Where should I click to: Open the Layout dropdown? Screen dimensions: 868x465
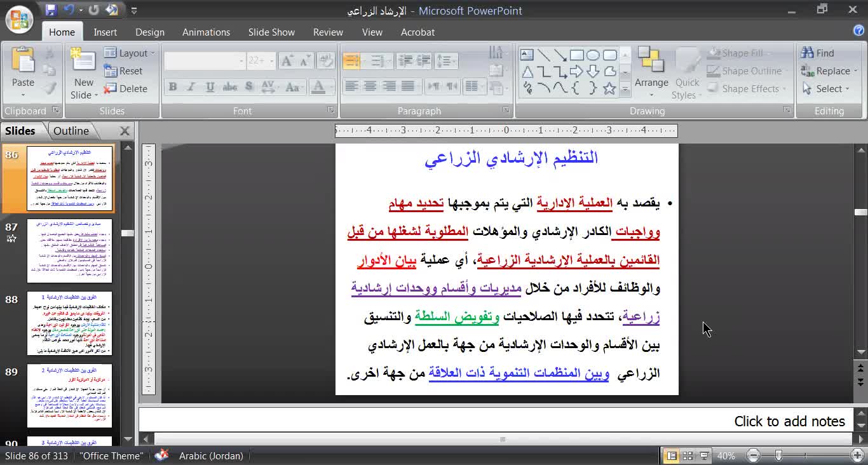pos(130,53)
